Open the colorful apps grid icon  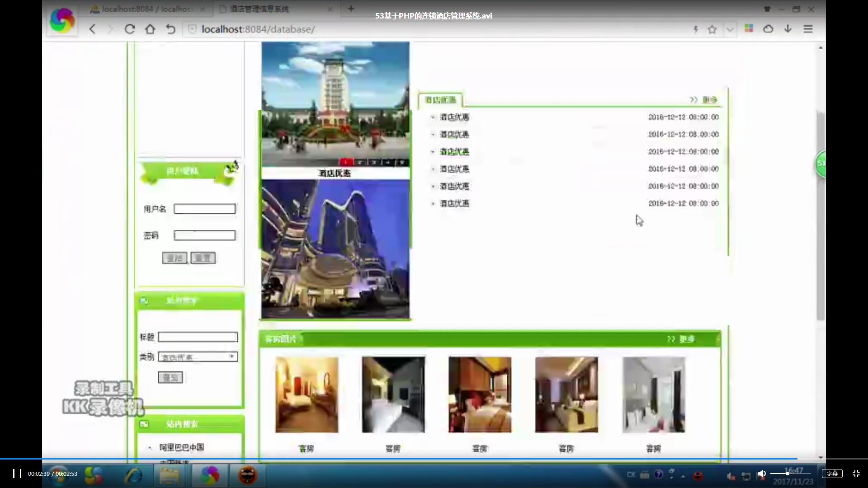point(749,28)
